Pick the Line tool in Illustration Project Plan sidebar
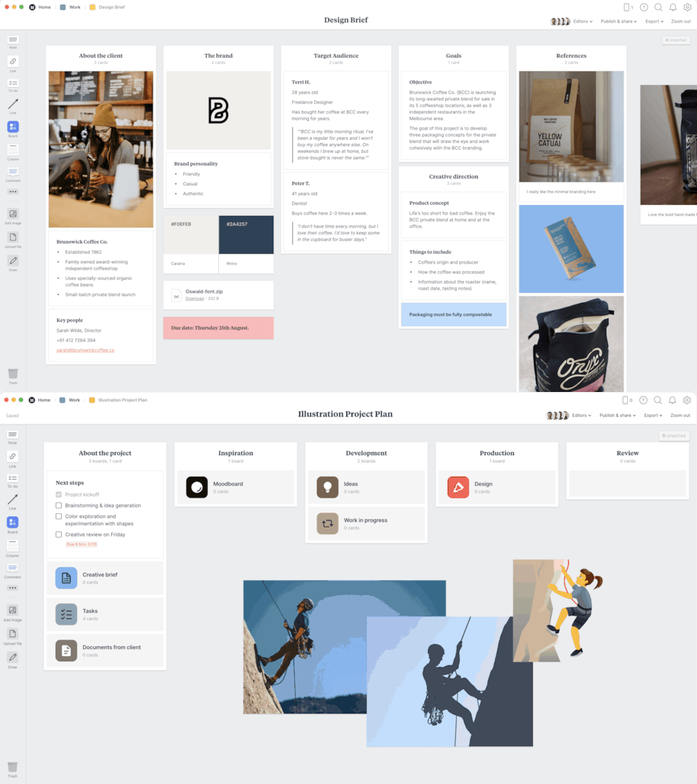The width and height of the screenshot is (697, 784). (x=13, y=499)
